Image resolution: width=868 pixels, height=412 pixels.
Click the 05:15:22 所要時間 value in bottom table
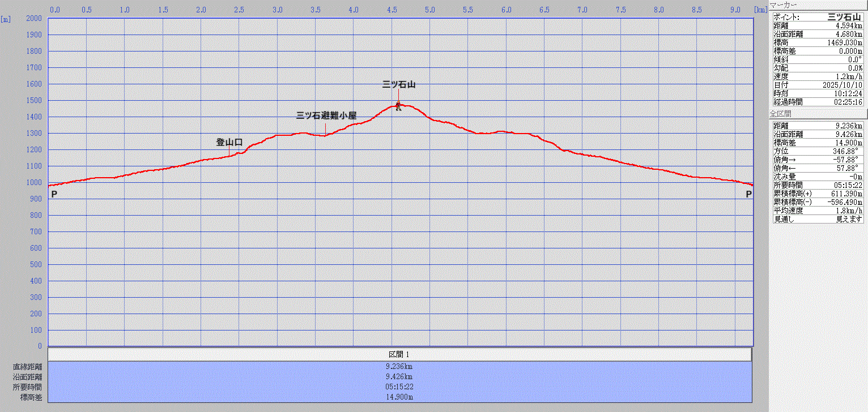(x=399, y=387)
